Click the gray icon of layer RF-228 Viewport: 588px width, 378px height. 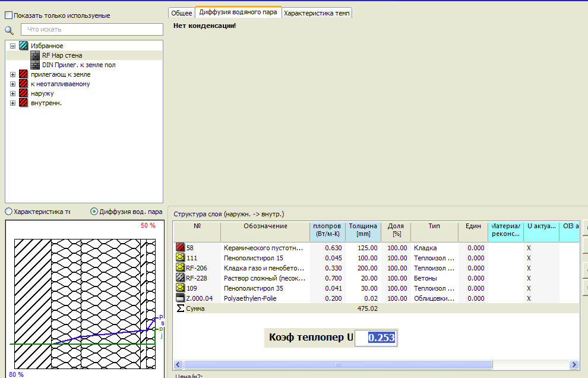click(180, 278)
